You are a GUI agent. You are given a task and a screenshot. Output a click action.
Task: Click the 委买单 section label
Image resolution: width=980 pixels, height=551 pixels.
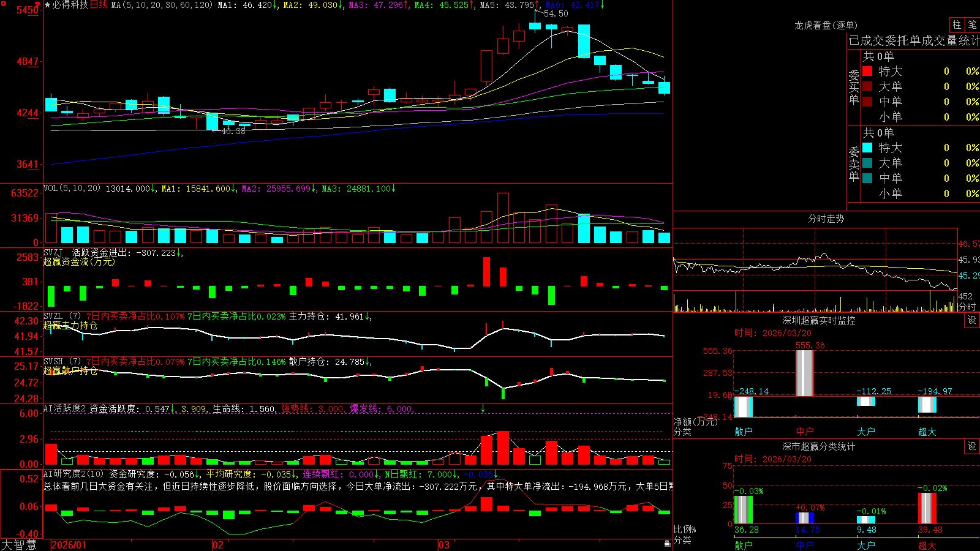coord(854,87)
